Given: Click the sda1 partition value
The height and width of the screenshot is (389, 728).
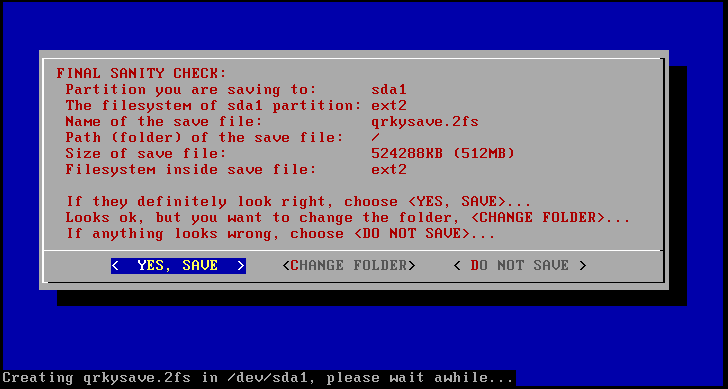Looking at the screenshot, I should (x=389, y=89).
